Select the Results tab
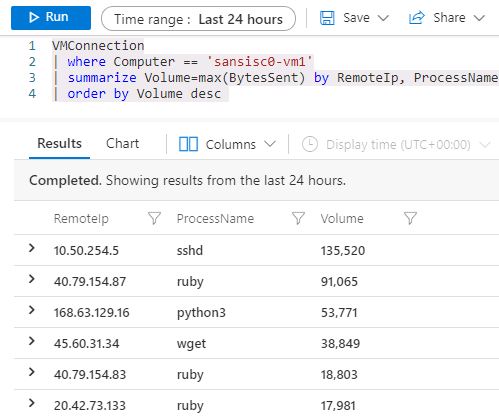 pos(59,144)
